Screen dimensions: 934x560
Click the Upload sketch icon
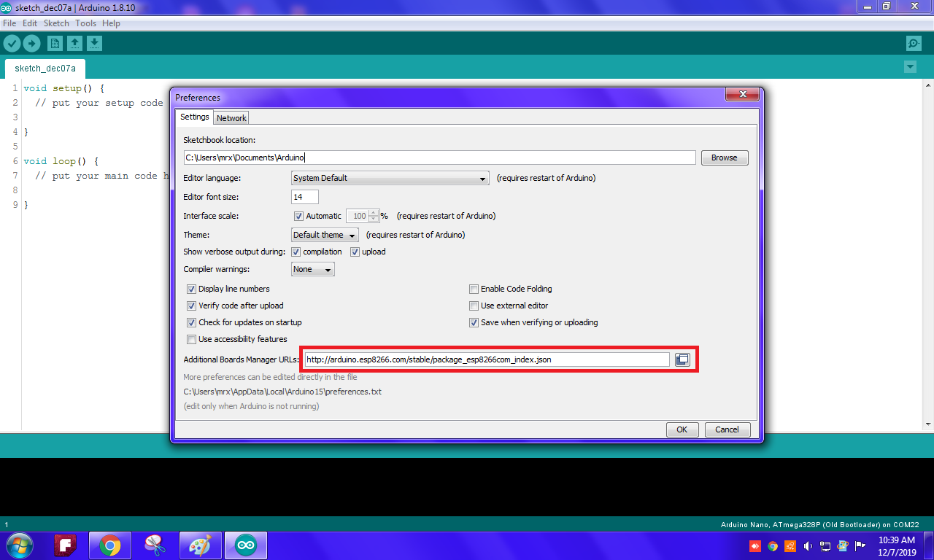(x=31, y=43)
